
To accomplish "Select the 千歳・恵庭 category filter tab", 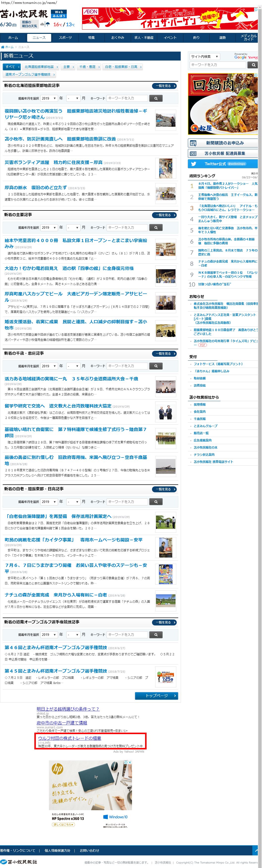I will pyautogui.click(x=88, y=67).
